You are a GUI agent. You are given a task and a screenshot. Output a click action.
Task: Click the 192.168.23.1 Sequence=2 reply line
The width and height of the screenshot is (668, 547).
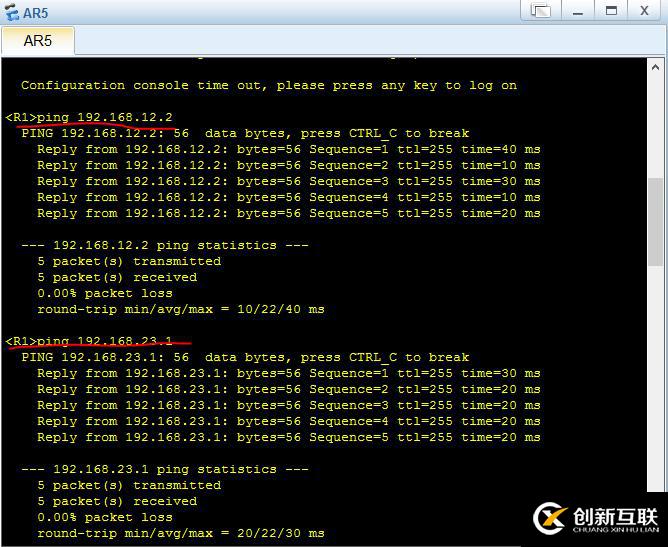(289, 389)
